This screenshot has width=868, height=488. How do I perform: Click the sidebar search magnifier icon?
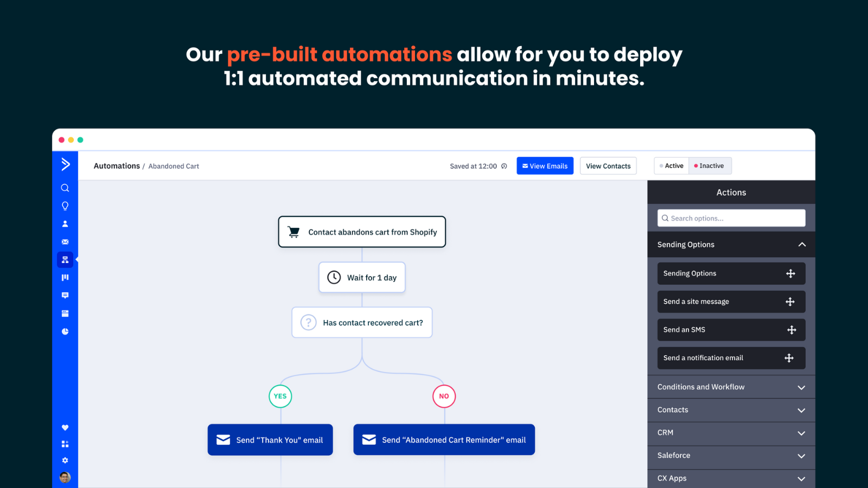65,188
